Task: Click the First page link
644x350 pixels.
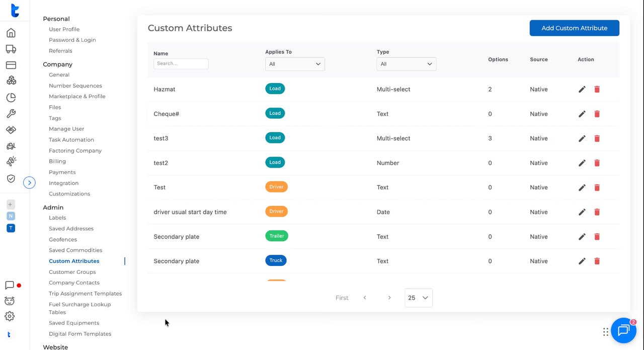Action: [x=342, y=298]
